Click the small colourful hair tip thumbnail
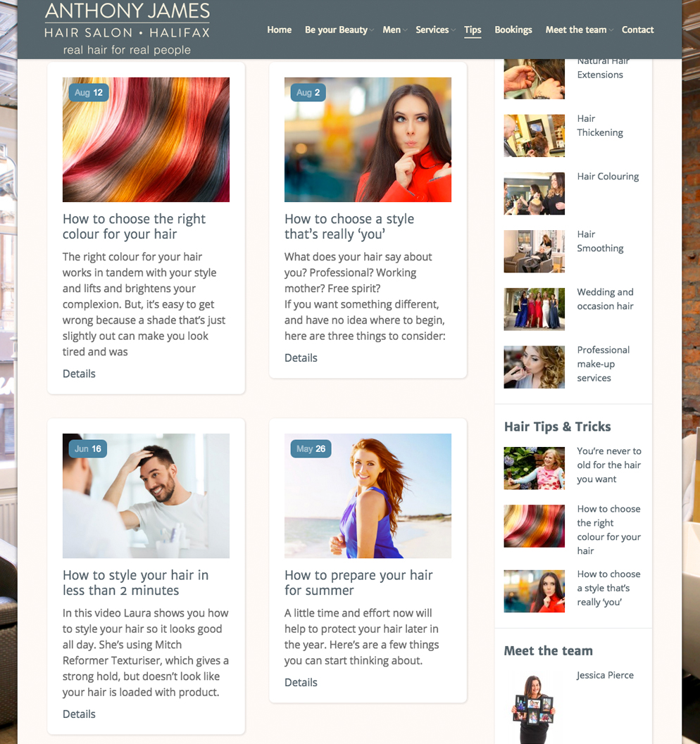700x744 pixels. (x=535, y=527)
